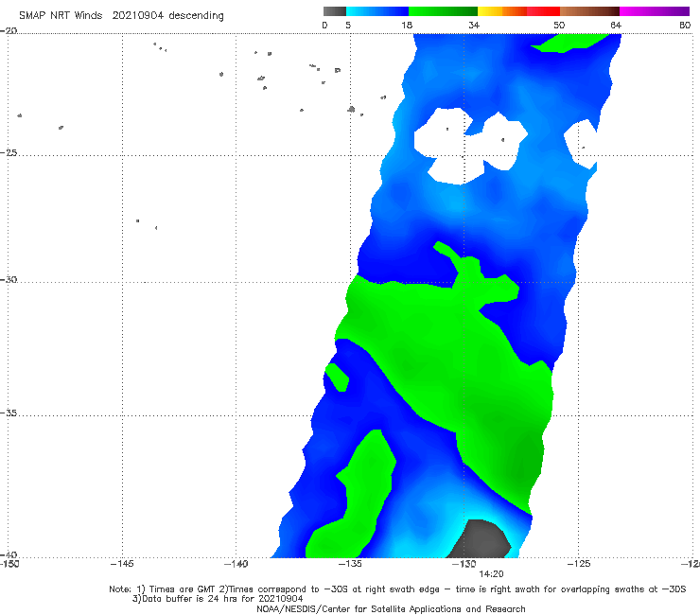The width and height of the screenshot is (700, 615).
Task: Click the NOAA/NESDIS credit line
Action: click(391, 608)
